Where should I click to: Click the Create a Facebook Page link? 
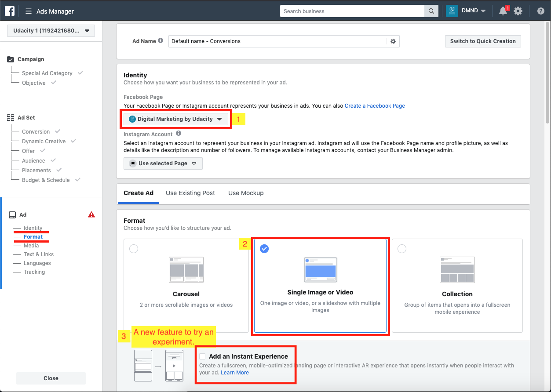tap(375, 106)
